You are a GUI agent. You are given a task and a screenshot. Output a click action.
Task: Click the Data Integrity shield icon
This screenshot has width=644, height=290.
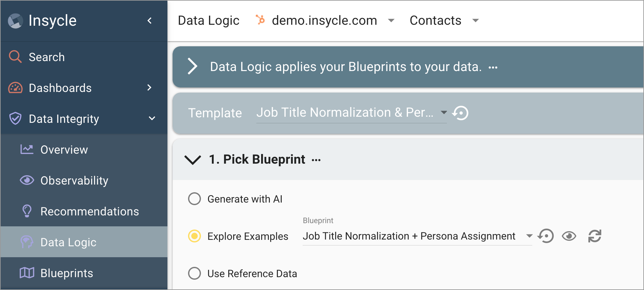point(15,119)
